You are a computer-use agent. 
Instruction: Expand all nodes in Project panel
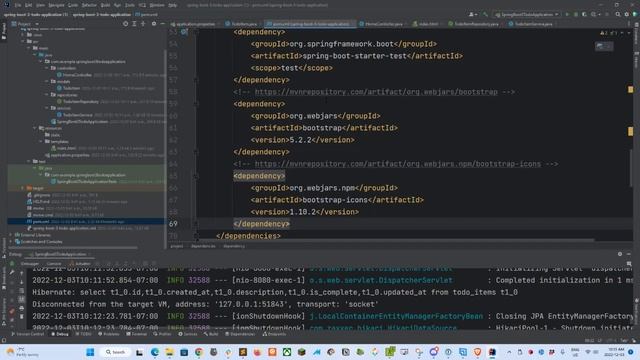[x=134, y=24]
